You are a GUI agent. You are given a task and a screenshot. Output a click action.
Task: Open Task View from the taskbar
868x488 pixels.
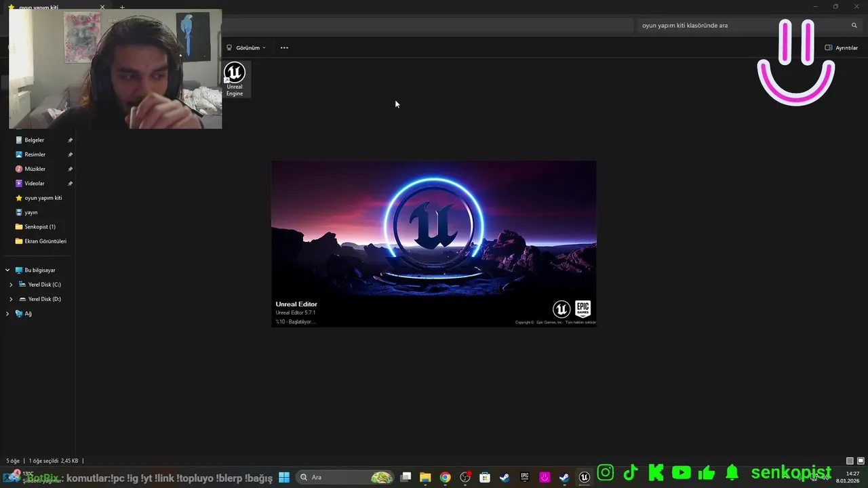pos(406,477)
